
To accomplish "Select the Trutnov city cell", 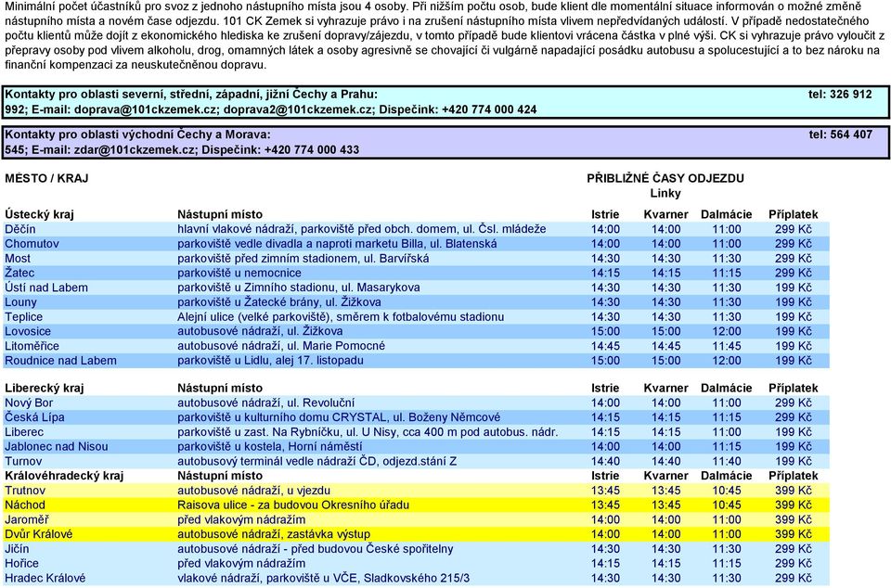I will [x=25, y=491].
